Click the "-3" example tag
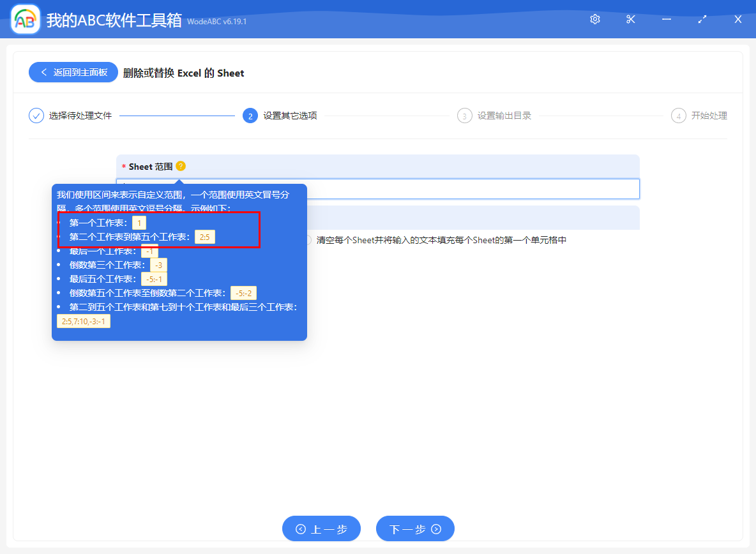The image size is (756, 554). coord(158,265)
